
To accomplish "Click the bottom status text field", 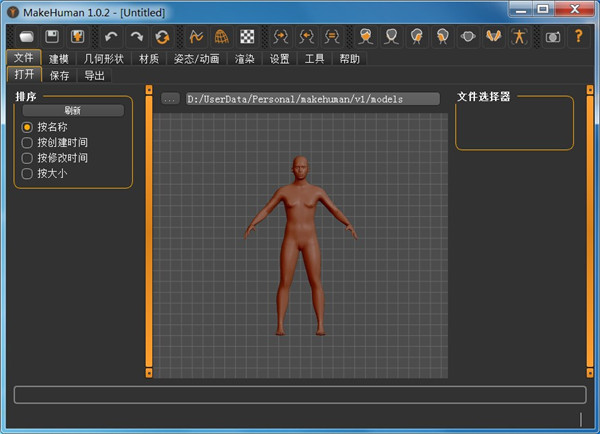I will point(299,395).
